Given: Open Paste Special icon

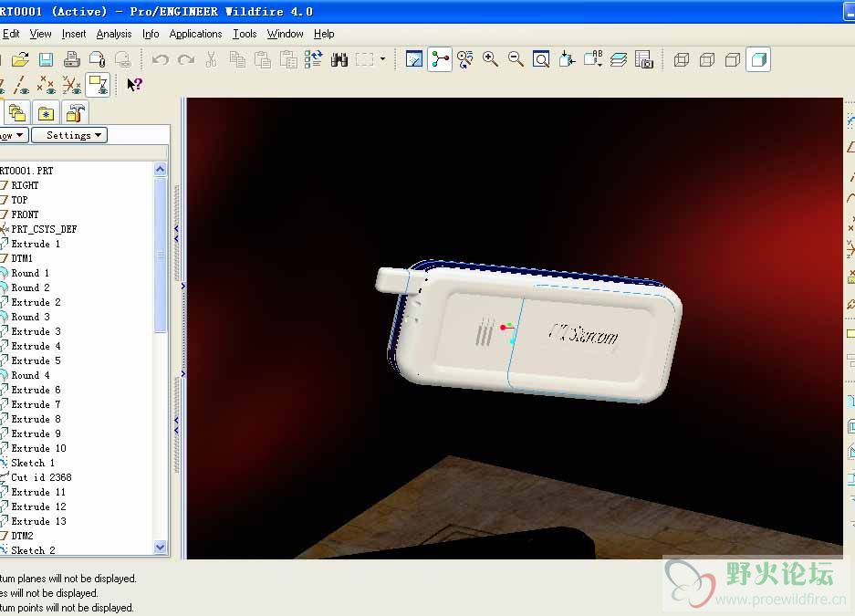Looking at the screenshot, I should point(288,59).
